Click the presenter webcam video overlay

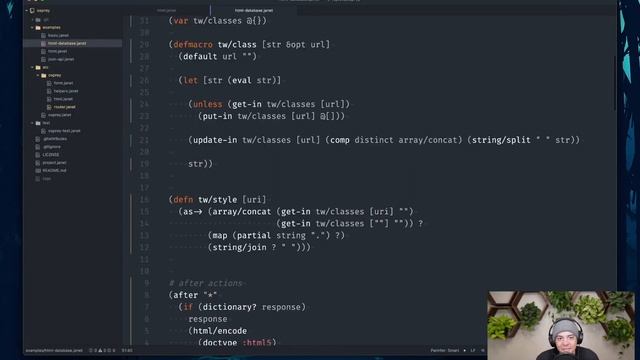(561, 325)
